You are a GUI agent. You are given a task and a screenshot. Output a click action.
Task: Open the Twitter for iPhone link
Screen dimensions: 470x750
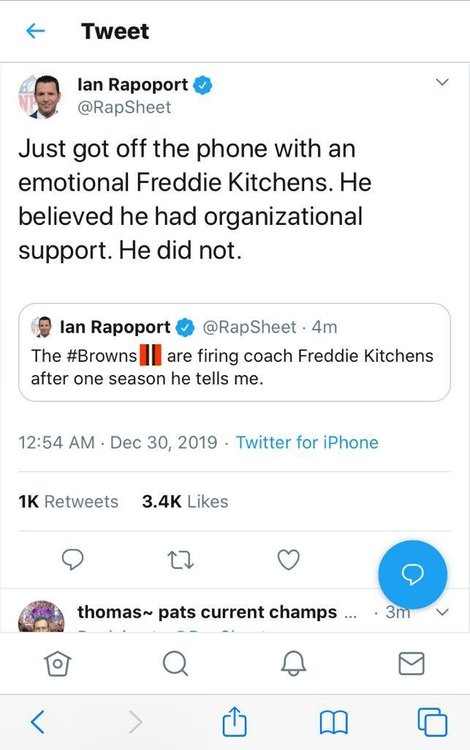pos(307,442)
